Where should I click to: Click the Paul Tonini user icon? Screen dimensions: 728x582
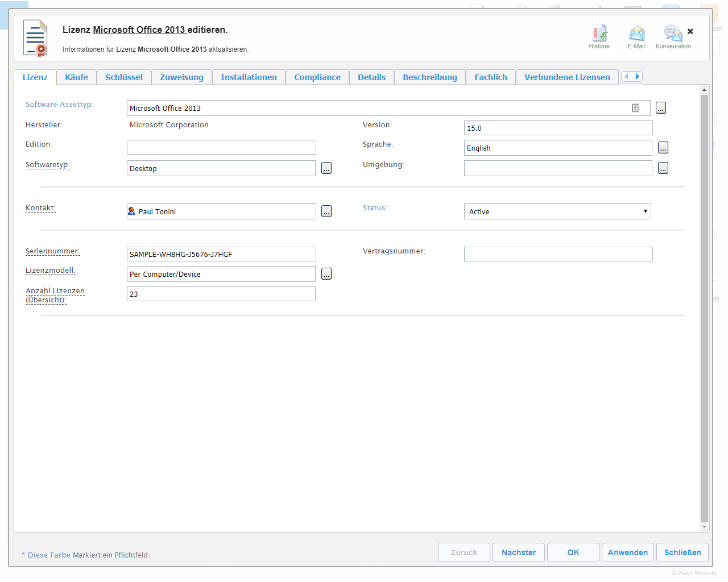click(x=131, y=211)
